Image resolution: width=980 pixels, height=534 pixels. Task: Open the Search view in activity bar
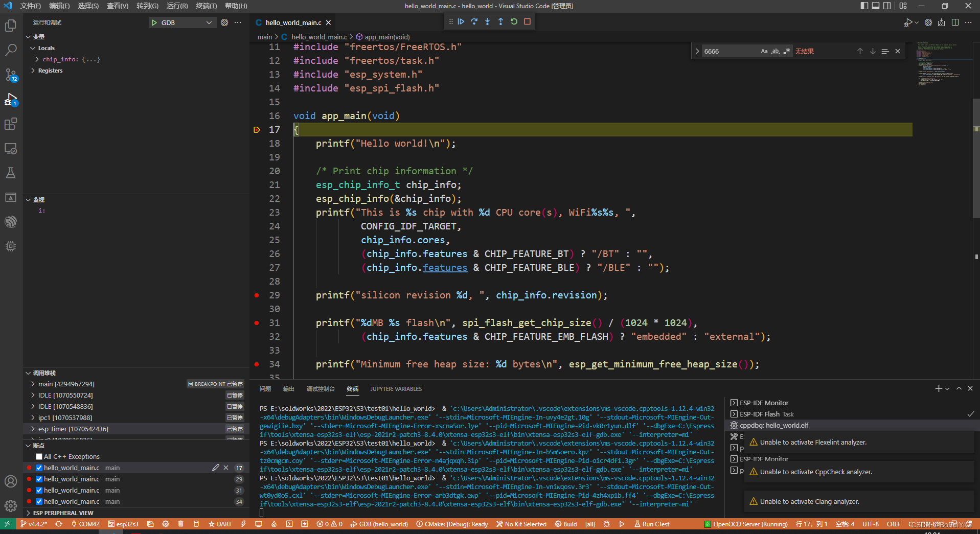pyautogui.click(x=11, y=50)
